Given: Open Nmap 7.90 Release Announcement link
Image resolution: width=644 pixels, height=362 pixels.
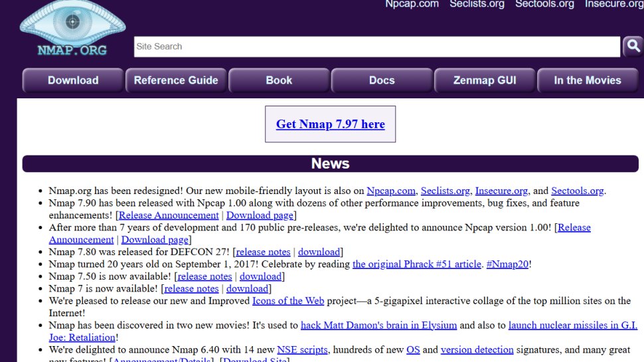Looking at the screenshot, I should pyautogui.click(x=169, y=215).
